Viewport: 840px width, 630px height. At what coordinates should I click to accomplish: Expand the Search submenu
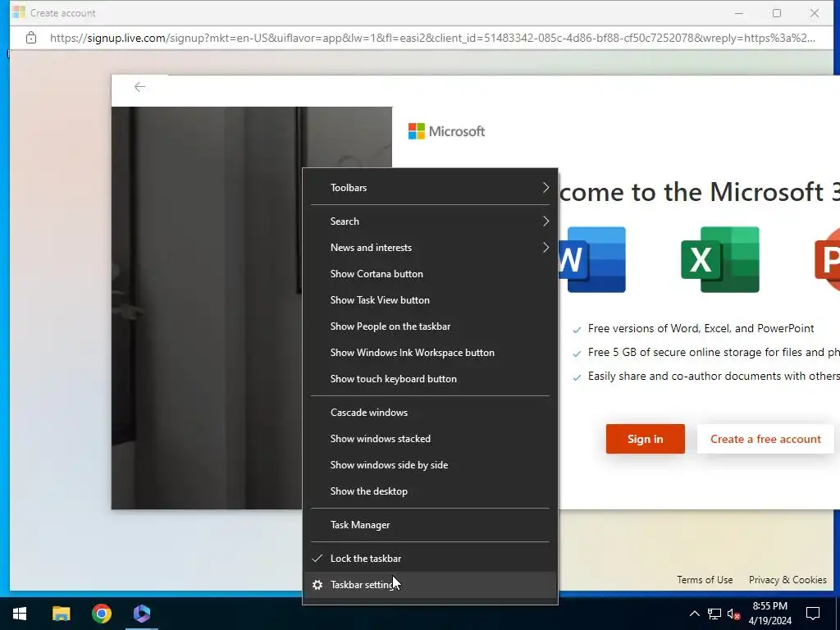click(430, 221)
